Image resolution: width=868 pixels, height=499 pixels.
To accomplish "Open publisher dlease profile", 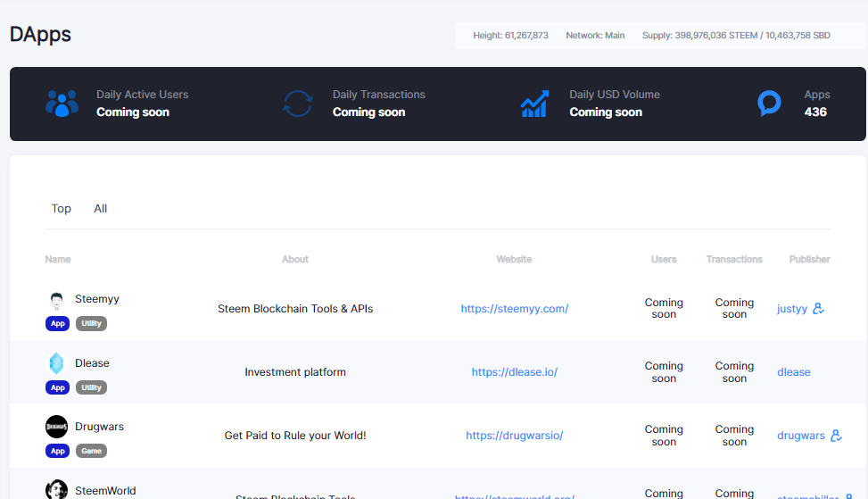I will coord(793,372).
